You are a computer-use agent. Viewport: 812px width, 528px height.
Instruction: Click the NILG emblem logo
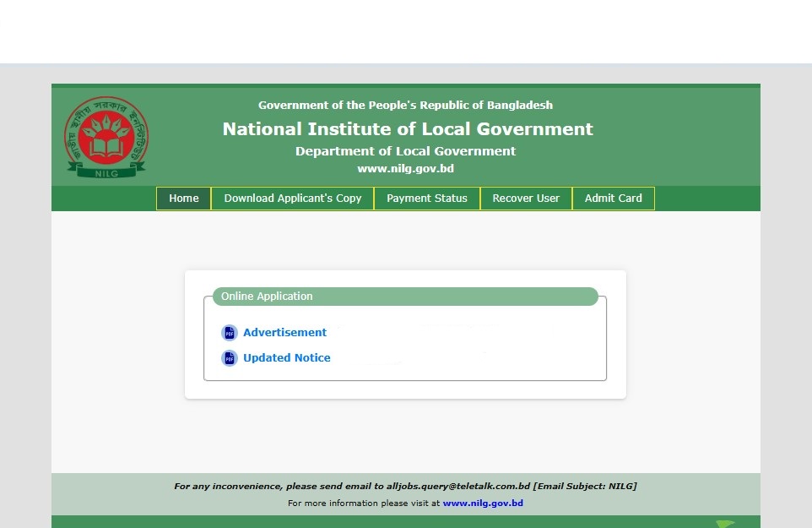106,136
